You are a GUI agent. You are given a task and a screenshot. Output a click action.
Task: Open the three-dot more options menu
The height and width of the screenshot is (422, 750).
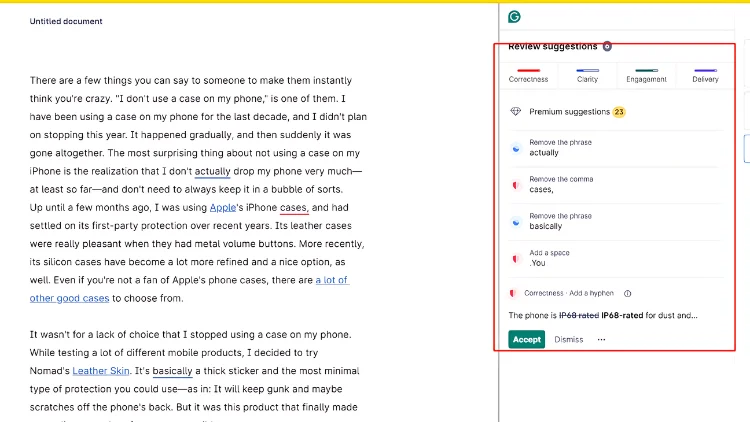[x=601, y=339]
